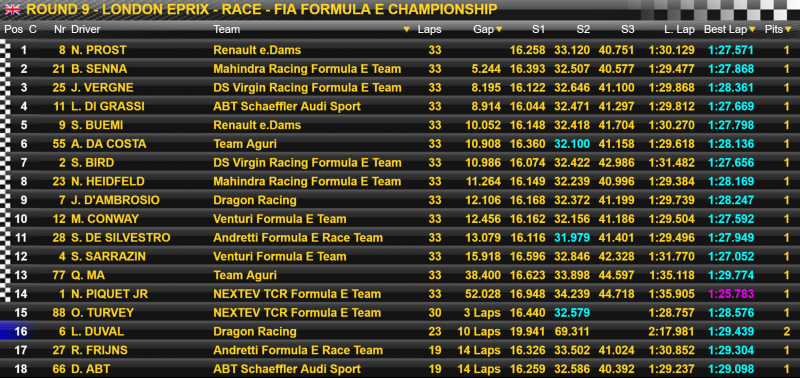Image resolution: width=800 pixels, height=378 pixels.
Task: Open the Best Lap column sort arrow
Action: [x=752, y=30]
